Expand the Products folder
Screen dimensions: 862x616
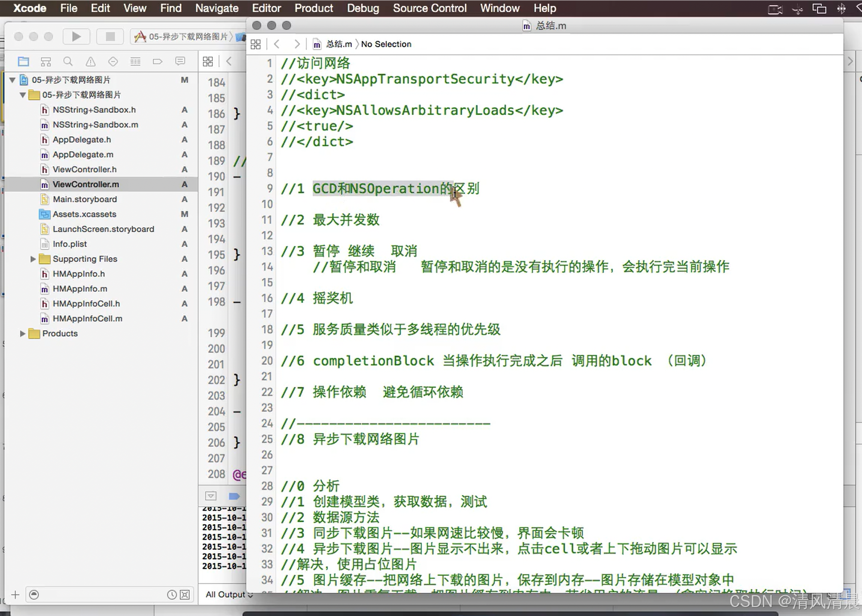22,333
